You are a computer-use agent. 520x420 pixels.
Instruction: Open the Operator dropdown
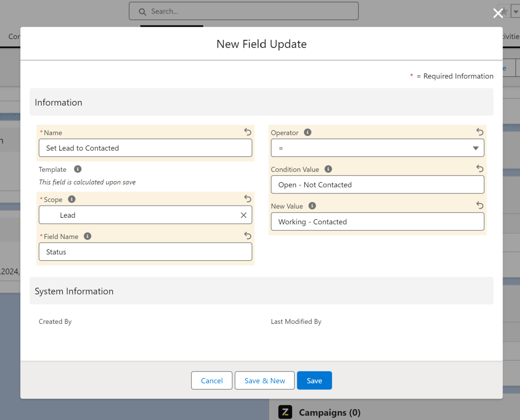coord(377,148)
